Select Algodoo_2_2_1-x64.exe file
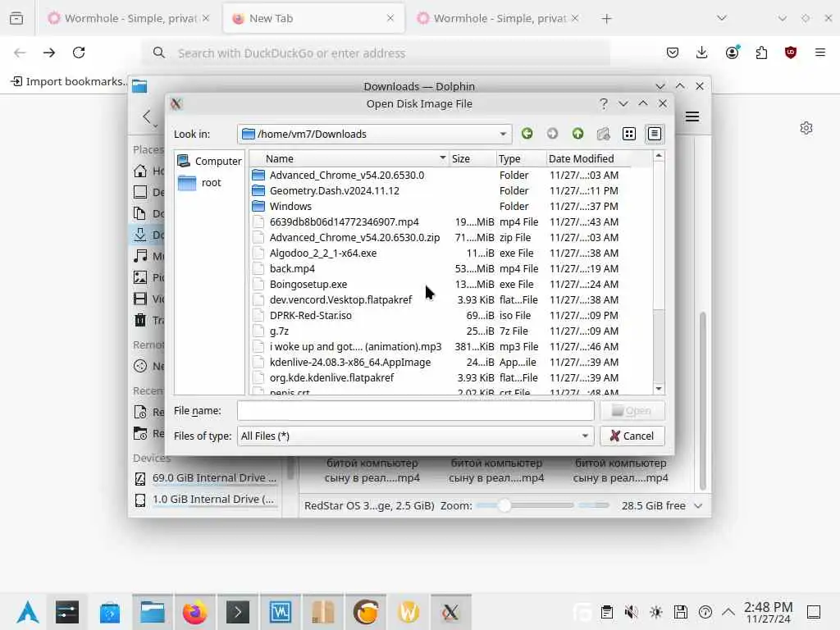 [x=322, y=253]
